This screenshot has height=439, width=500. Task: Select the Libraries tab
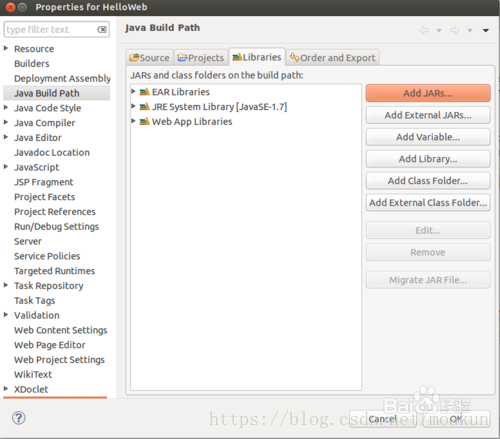(x=257, y=57)
